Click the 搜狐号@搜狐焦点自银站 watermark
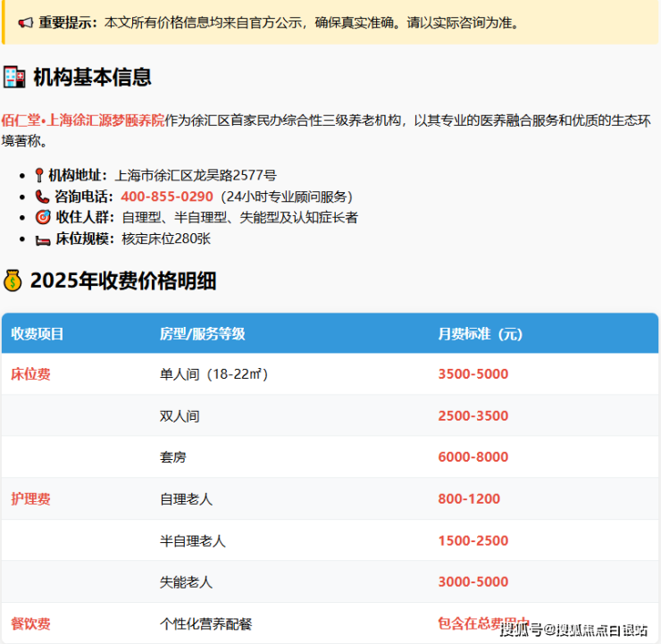661x644 pixels. click(x=573, y=631)
